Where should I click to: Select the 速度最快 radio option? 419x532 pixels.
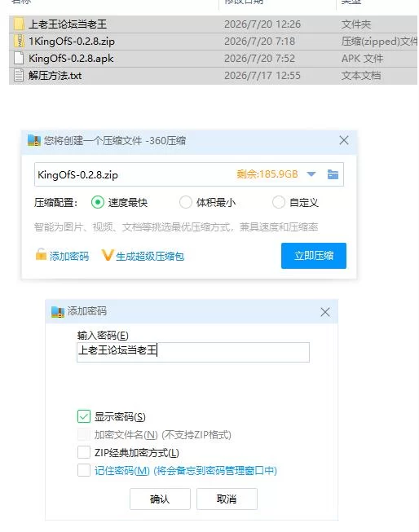(98, 203)
